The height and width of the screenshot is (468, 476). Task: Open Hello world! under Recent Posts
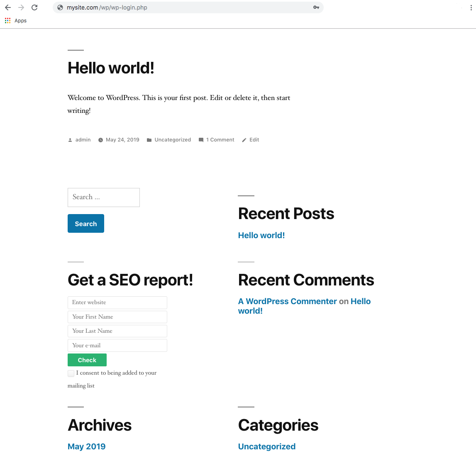pyautogui.click(x=261, y=235)
